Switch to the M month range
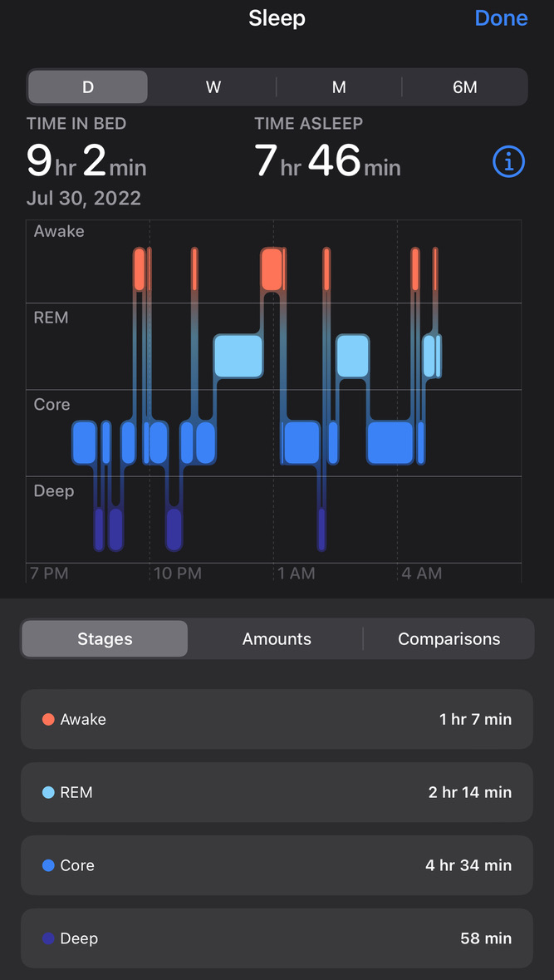This screenshot has height=980, width=554. pyautogui.click(x=339, y=87)
